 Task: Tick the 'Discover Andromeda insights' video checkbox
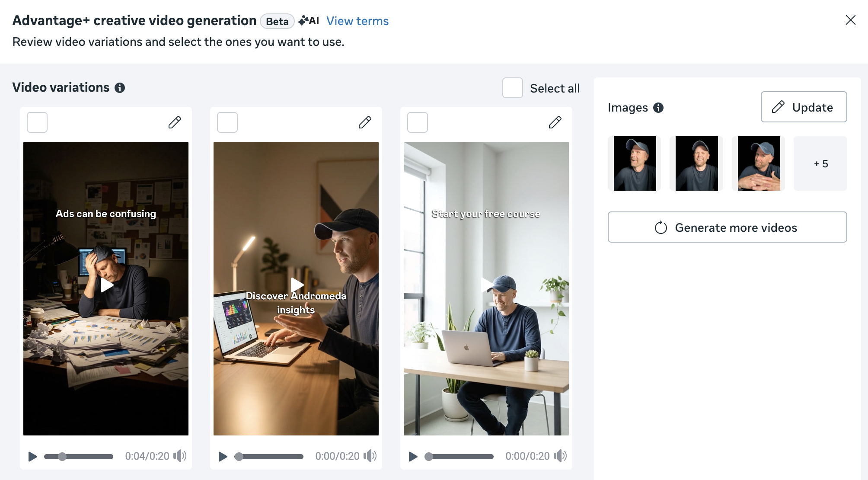(227, 122)
